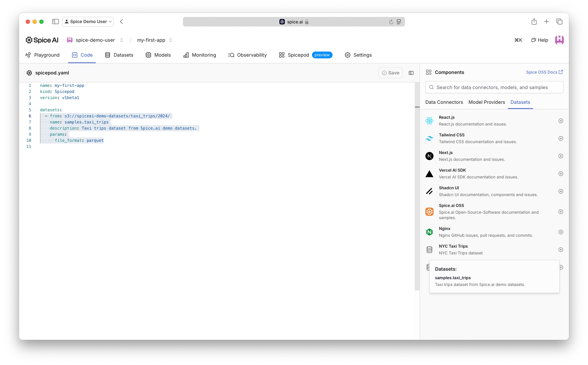Click the components search field
Image resolution: width=588 pixels, height=365 pixels.
pos(494,87)
